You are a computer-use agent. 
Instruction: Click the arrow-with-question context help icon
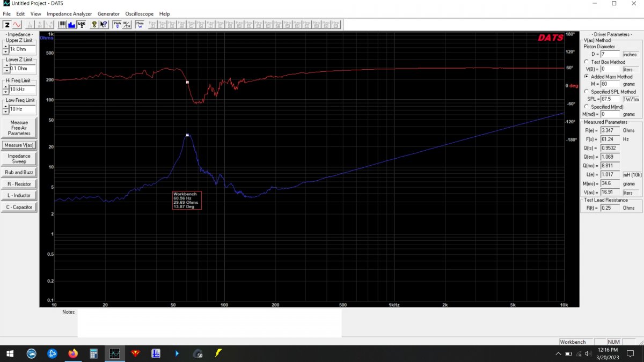click(x=104, y=24)
